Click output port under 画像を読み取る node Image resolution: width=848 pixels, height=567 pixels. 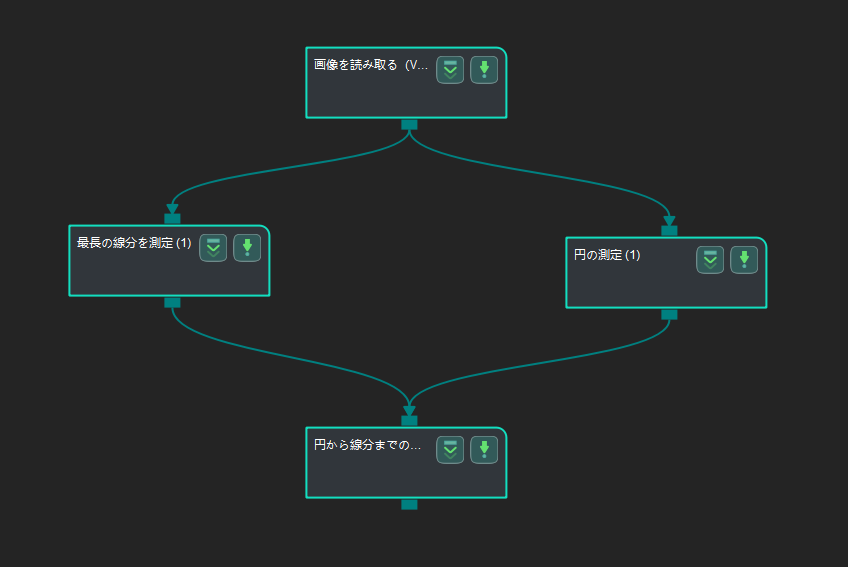coord(409,125)
